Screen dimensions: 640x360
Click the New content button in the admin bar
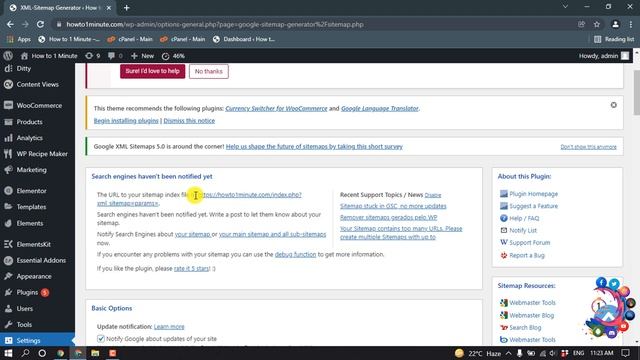click(x=142, y=56)
